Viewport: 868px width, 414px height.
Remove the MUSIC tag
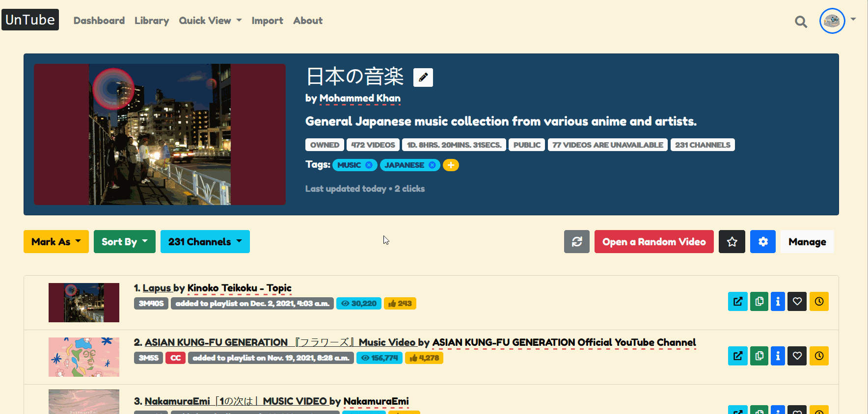point(369,165)
